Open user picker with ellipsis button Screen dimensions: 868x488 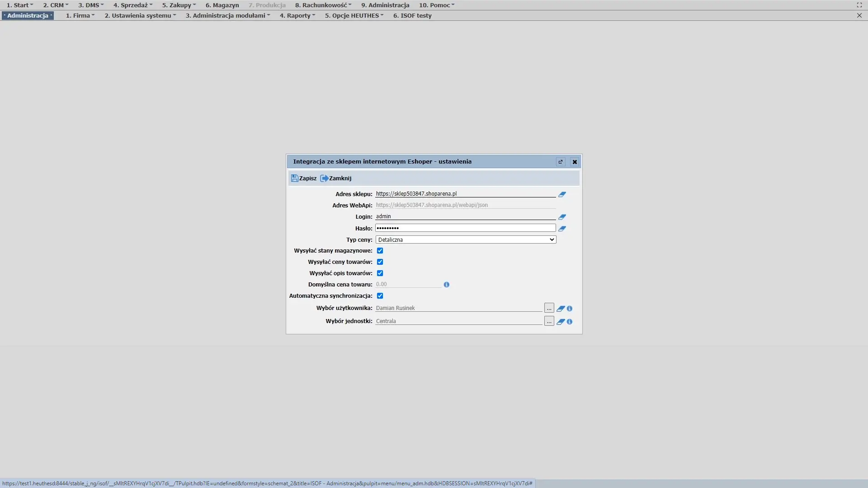coord(549,308)
